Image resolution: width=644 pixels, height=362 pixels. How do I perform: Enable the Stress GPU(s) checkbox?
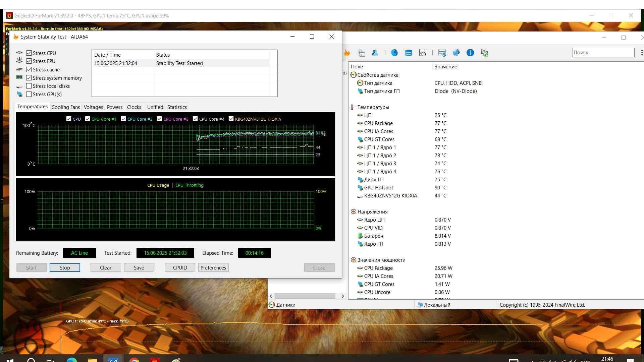click(x=29, y=94)
